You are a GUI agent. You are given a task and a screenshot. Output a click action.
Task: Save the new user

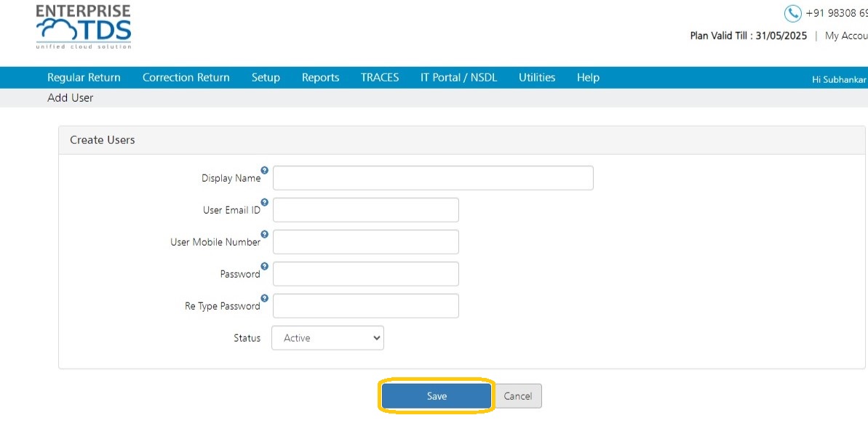[437, 396]
